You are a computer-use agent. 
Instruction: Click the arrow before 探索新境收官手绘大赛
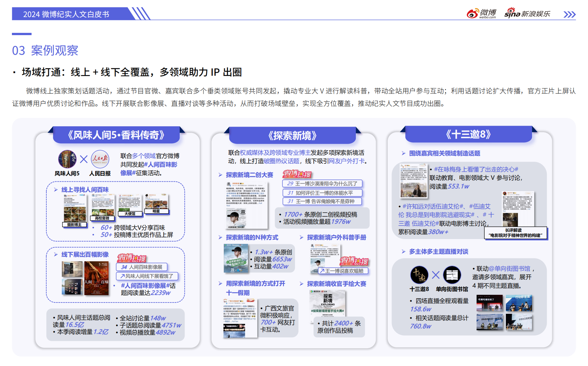[x=301, y=284]
